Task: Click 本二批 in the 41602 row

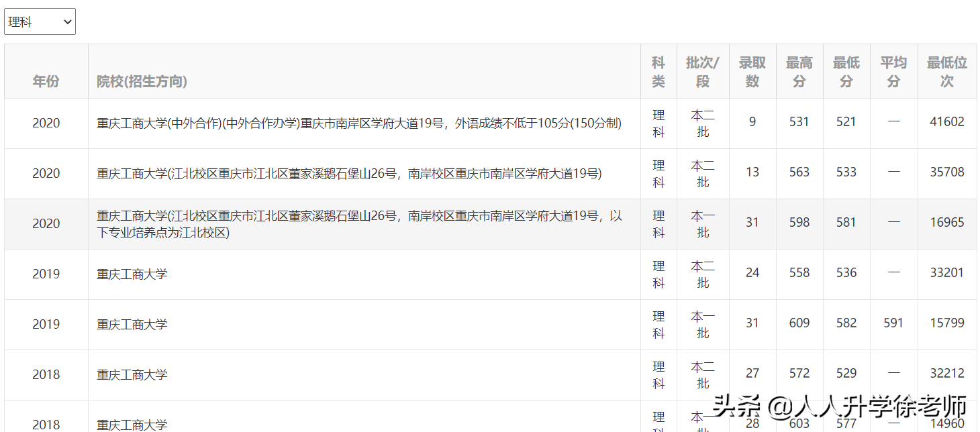Action: click(x=703, y=123)
